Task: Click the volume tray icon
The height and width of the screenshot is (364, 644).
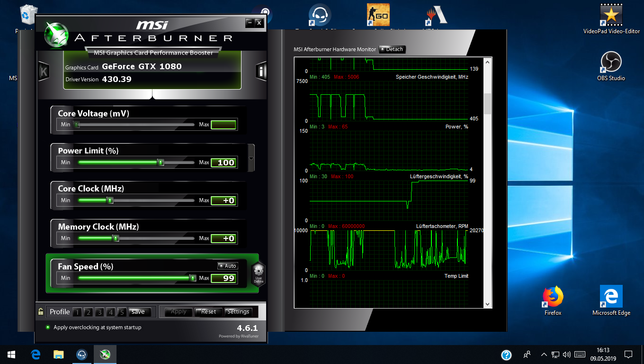Action: (566, 354)
